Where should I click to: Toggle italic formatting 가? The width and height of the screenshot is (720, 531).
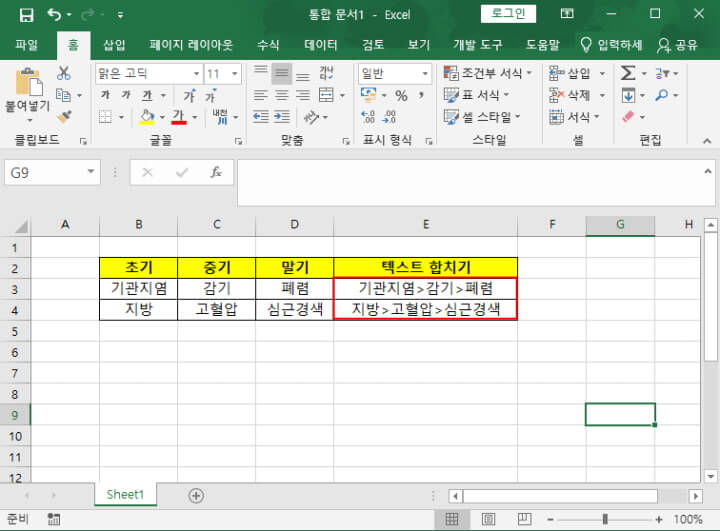126,95
